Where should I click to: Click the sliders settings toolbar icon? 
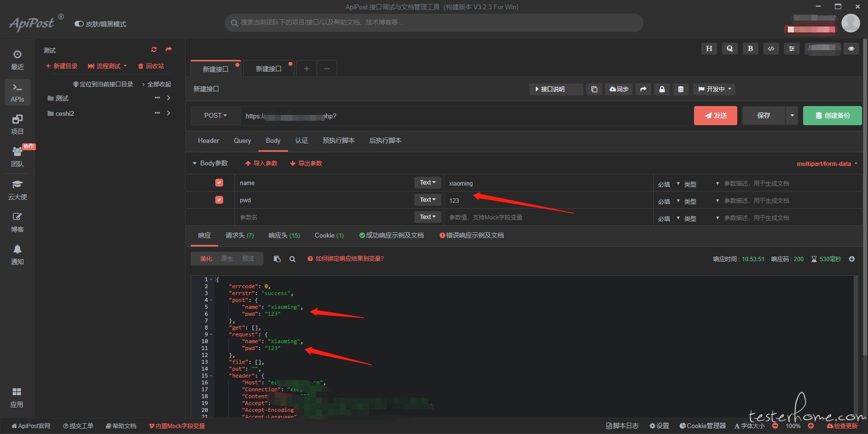[791, 48]
